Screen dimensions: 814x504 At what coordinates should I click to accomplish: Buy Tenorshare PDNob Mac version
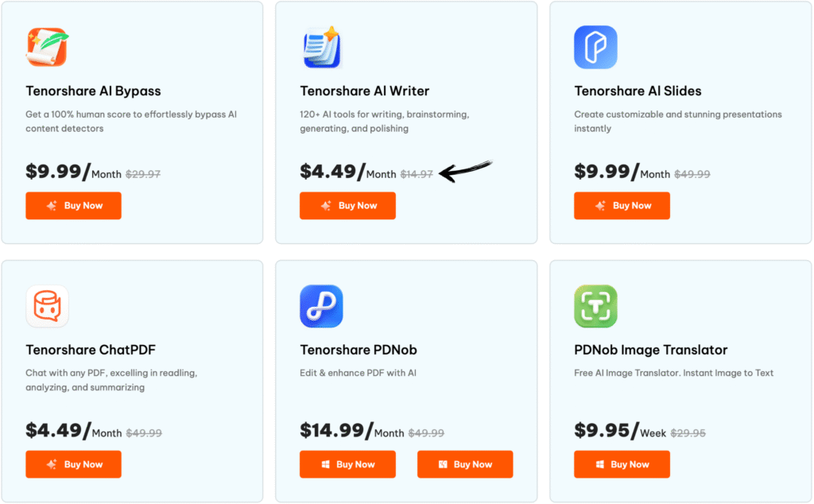(465, 464)
